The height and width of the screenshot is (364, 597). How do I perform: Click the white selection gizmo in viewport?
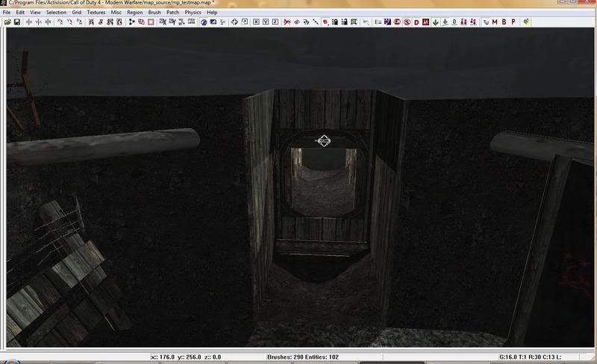point(323,140)
